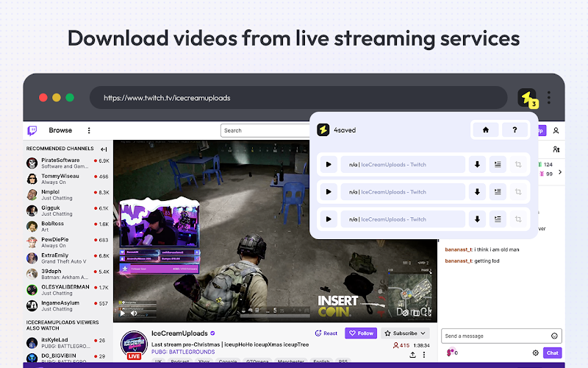The image size is (588, 368).
Task: Open the user profile icon on Twitch
Action: (x=556, y=131)
